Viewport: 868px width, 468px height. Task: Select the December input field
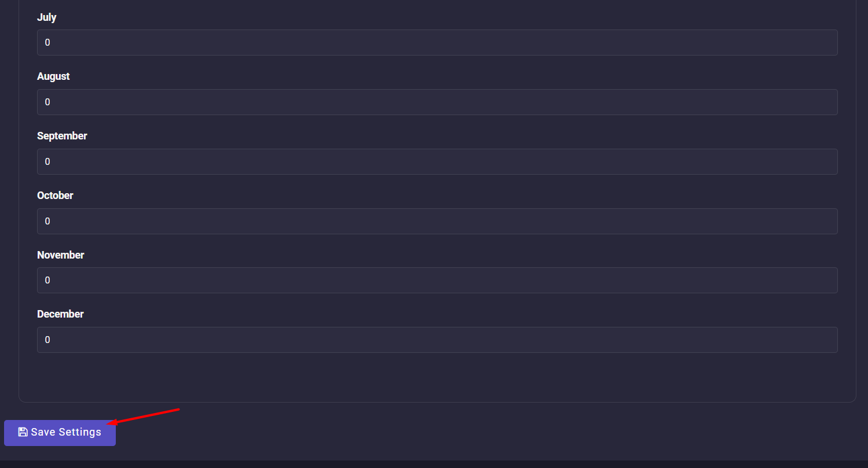[x=437, y=340]
